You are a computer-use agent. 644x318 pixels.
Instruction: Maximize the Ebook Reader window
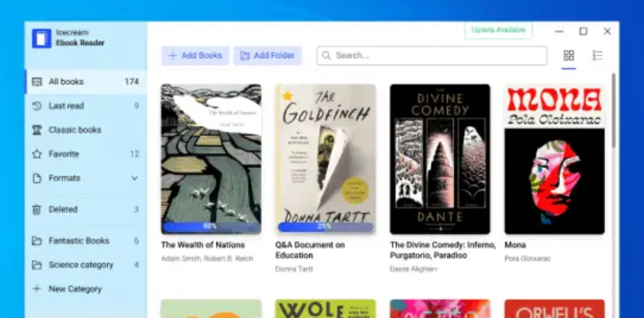point(583,31)
